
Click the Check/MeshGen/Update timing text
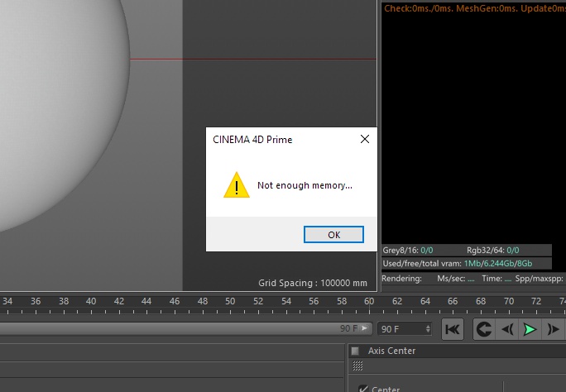(x=475, y=8)
